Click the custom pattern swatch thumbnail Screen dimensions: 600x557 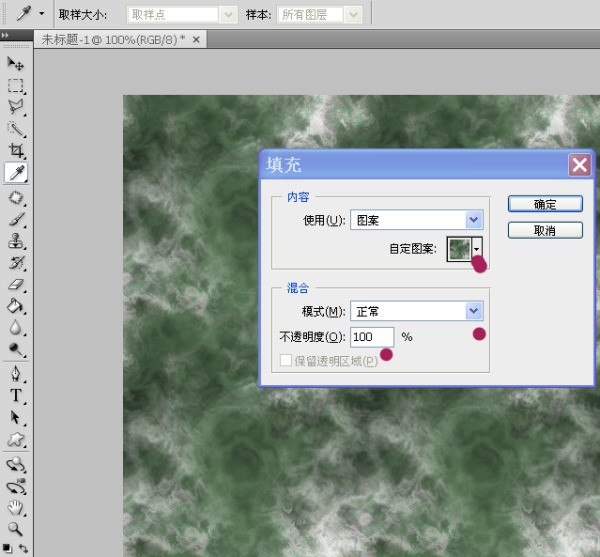click(x=460, y=248)
